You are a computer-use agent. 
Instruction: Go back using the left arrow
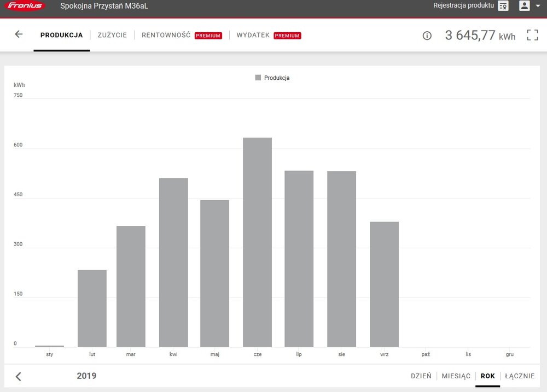(x=19, y=34)
